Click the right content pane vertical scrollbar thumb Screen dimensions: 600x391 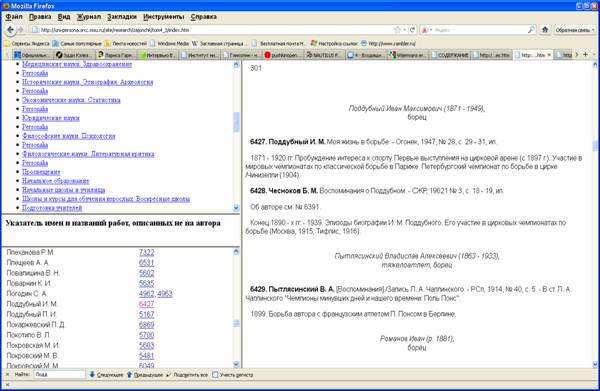(x=595, y=146)
